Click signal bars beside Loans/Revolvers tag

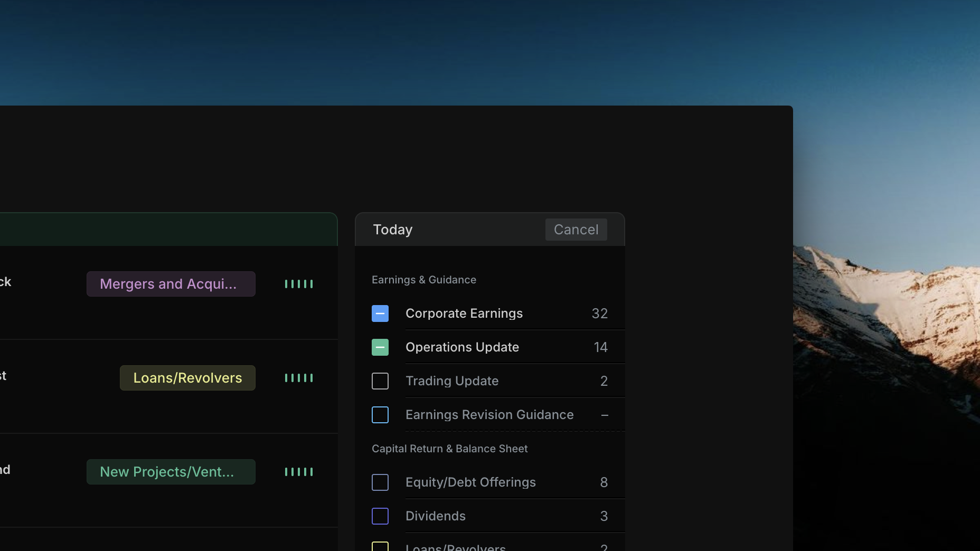tap(299, 378)
